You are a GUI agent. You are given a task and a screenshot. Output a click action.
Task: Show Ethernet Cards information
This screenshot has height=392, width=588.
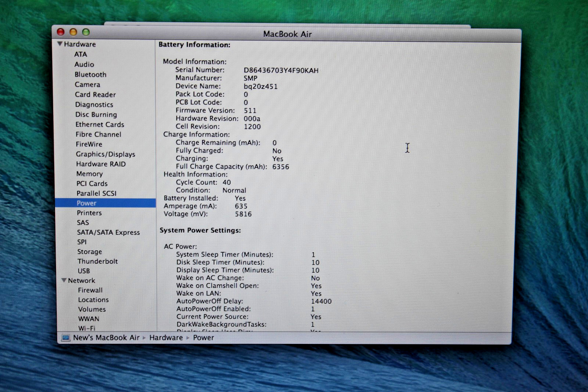pyautogui.click(x=100, y=124)
